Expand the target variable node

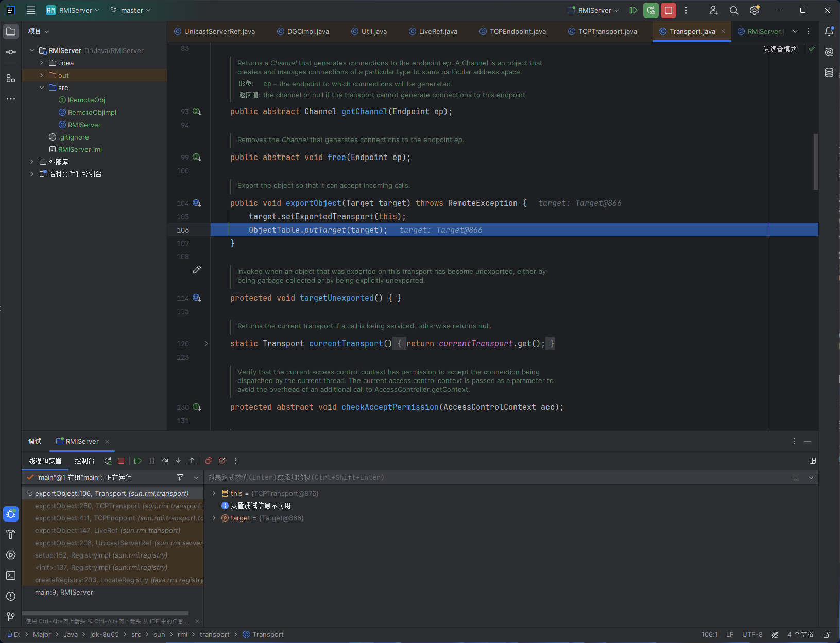[214, 518]
